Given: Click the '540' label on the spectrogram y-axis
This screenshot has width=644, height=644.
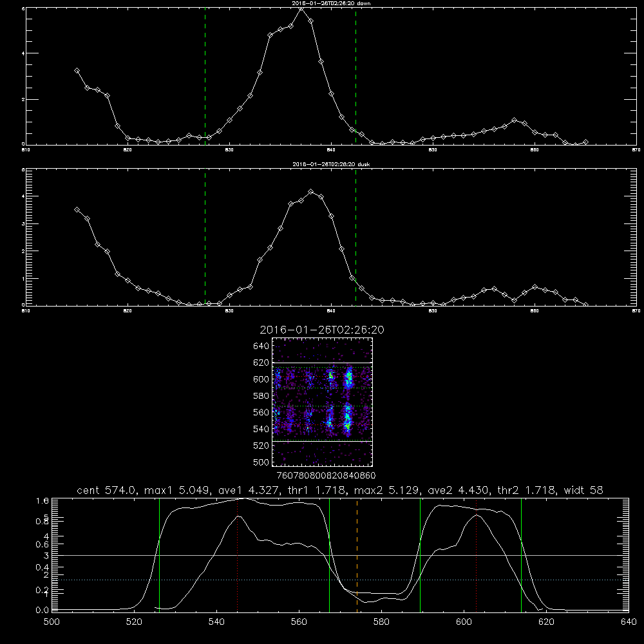Looking at the screenshot, I should 261,429.
